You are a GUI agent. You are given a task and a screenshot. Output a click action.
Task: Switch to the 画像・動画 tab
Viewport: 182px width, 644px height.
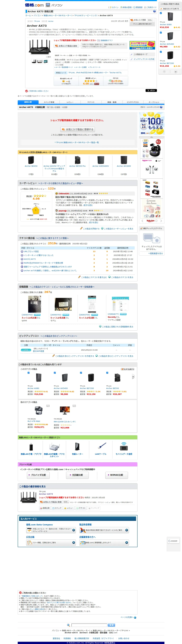112,102
